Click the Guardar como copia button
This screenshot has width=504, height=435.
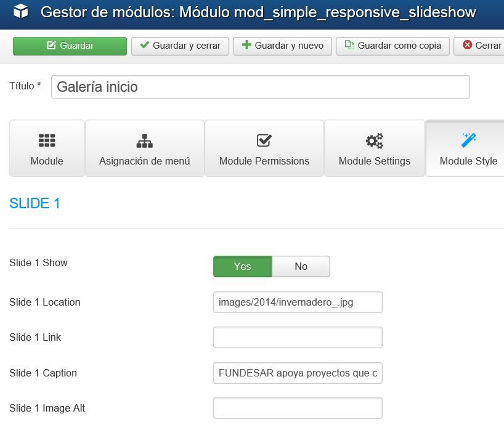tap(392, 46)
